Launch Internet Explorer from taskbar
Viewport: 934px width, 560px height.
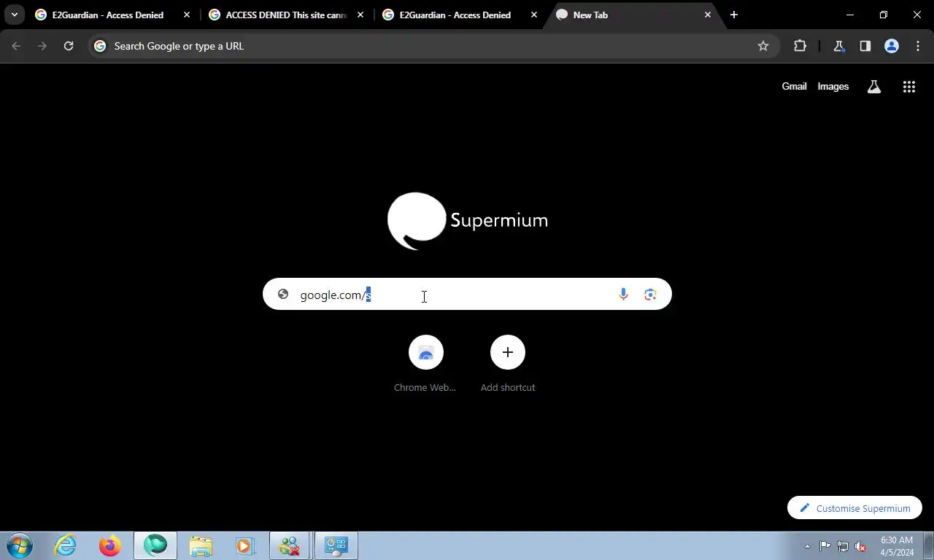(66, 545)
